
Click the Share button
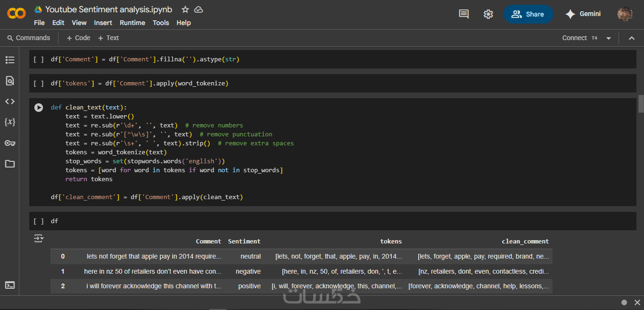pos(528,14)
